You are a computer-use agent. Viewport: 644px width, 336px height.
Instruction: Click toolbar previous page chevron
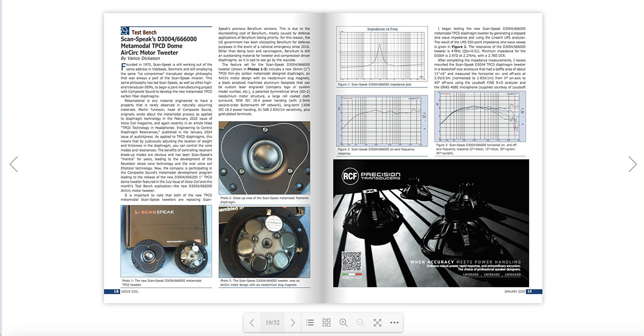click(252, 323)
